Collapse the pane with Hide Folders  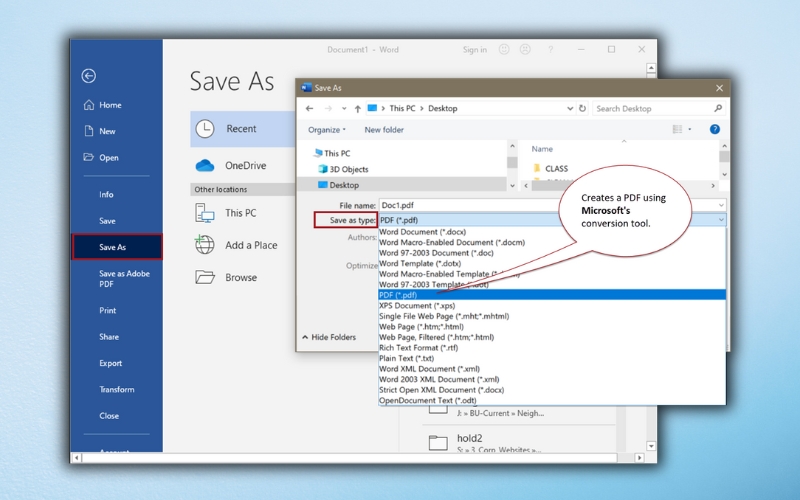point(329,337)
